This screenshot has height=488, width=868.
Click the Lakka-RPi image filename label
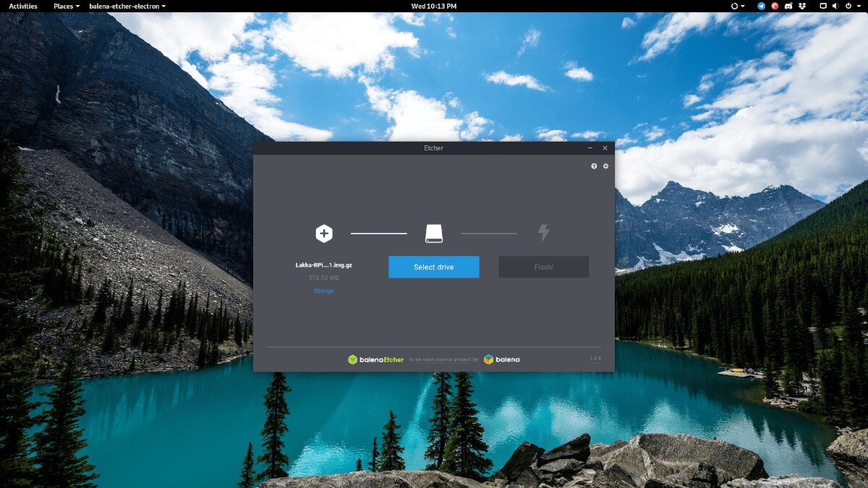coord(323,265)
